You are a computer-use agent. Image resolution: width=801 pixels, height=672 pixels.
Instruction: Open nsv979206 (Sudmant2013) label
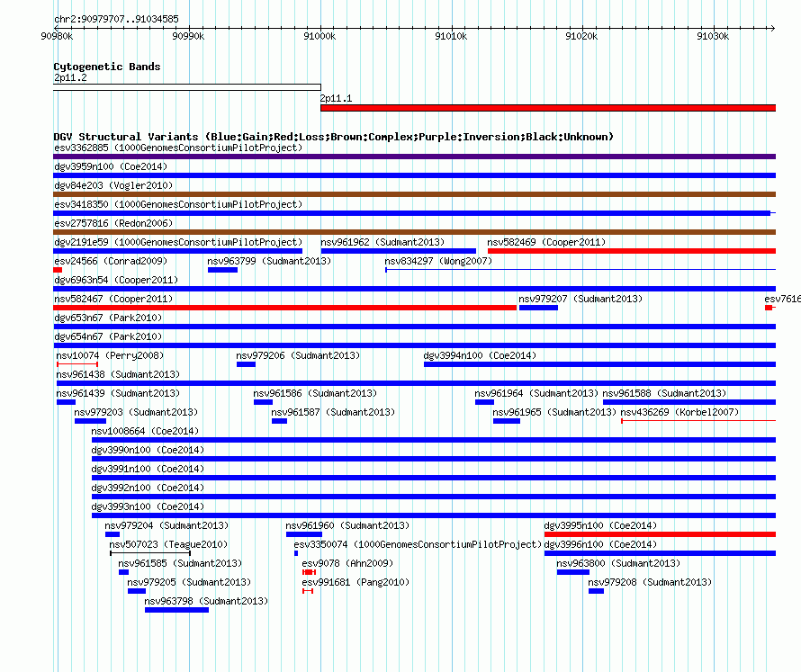298,355
